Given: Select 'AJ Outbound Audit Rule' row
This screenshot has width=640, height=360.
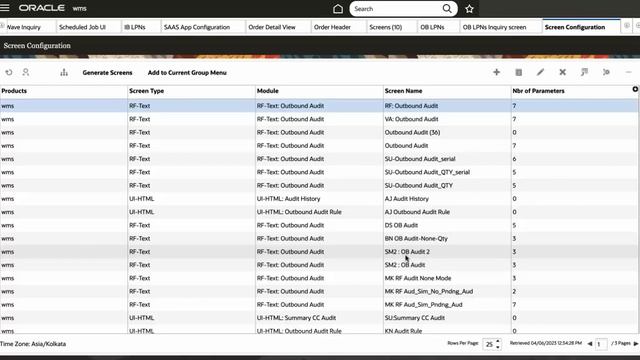Looking at the screenshot, I should [x=319, y=212].
